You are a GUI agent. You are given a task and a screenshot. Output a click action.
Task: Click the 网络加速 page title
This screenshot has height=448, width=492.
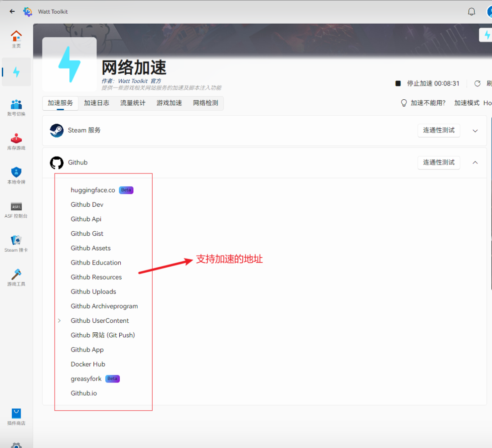134,67
